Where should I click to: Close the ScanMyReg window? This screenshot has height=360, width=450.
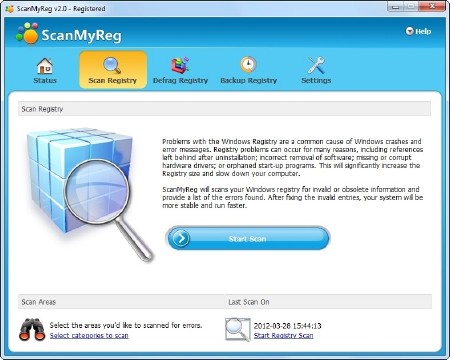click(432, 6)
